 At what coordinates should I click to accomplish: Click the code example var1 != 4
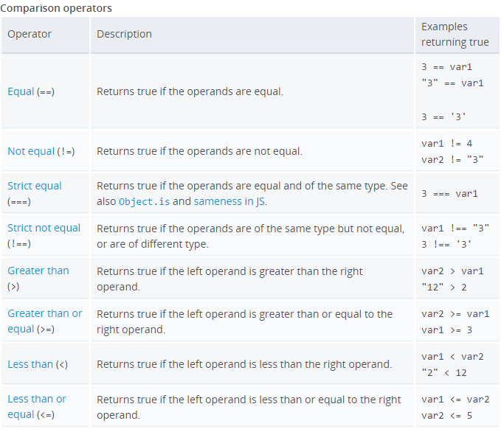(446, 144)
